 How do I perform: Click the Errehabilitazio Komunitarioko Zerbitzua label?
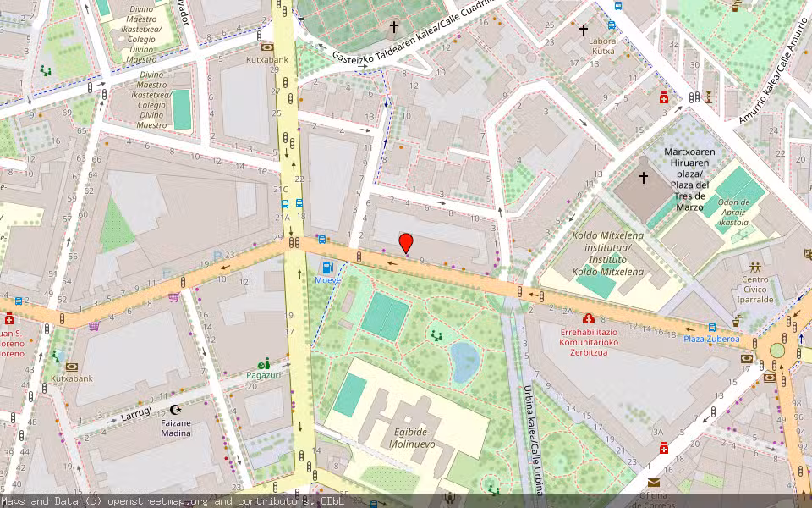[589, 342]
